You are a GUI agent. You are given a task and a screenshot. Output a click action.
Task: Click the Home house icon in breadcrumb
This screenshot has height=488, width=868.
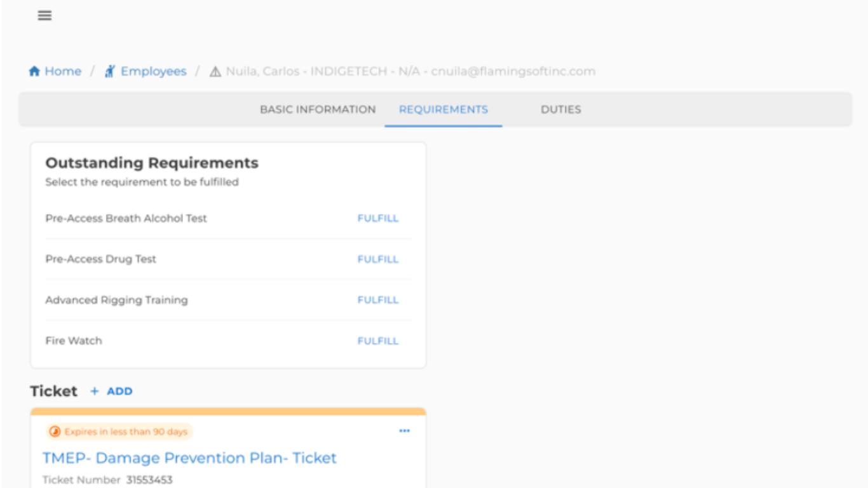[x=34, y=71]
